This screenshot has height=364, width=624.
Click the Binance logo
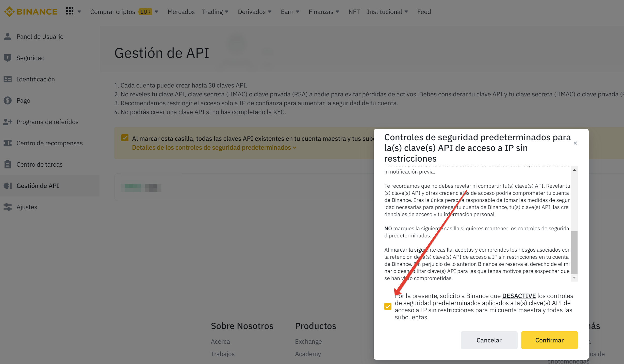tap(31, 12)
